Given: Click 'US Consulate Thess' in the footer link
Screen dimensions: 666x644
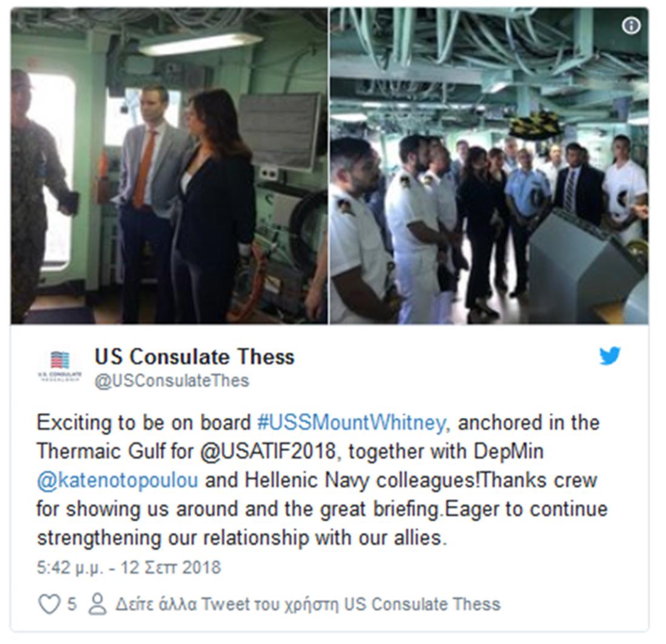Looking at the screenshot, I should click(422, 604).
